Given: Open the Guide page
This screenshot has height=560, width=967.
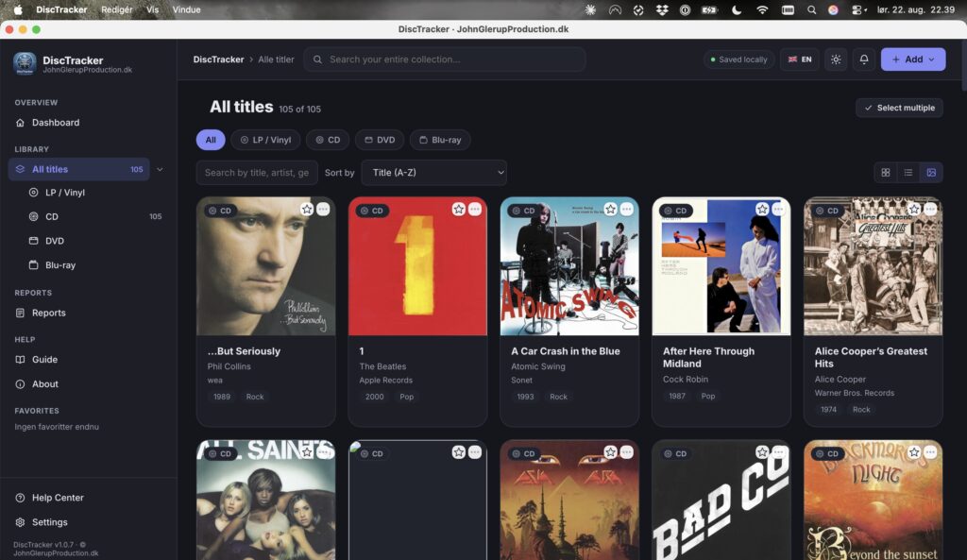Looking at the screenshot, I should tap(88, 360).
